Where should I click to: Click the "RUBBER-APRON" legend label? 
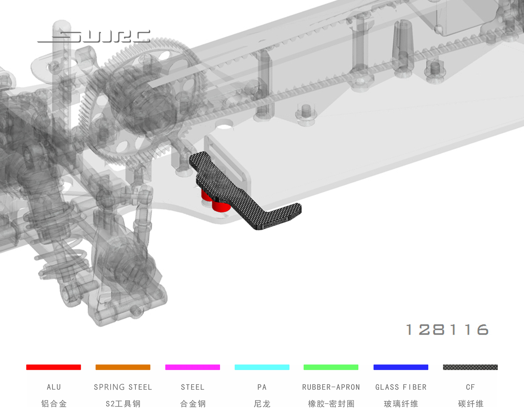coord(331,387)
